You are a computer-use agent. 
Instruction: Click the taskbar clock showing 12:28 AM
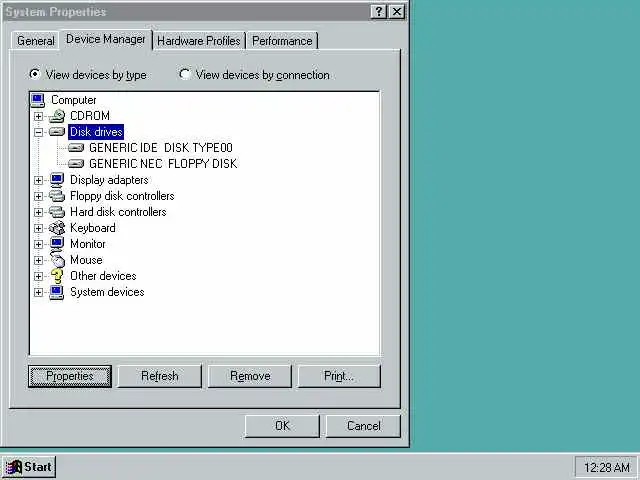[x=607, y=467]
